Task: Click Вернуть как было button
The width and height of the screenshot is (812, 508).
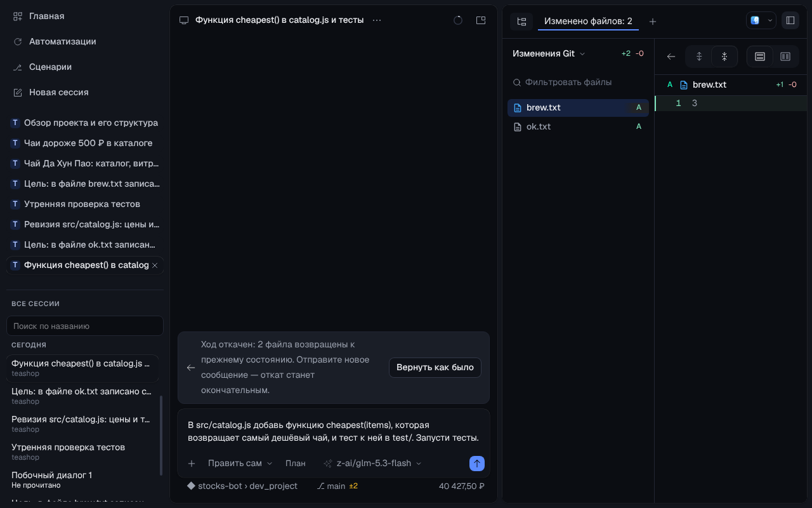Action: click(435, 368)
